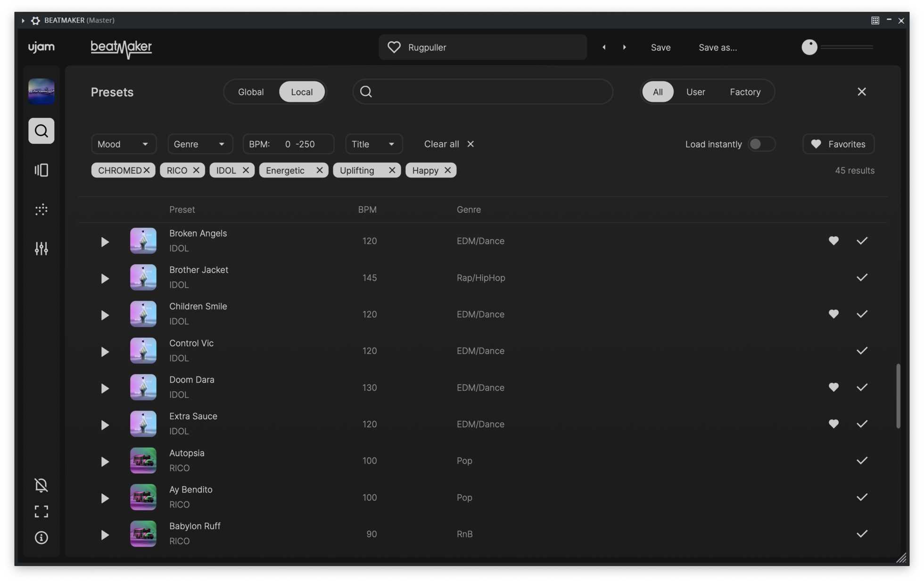This screenshot has height=583, width=924.
Task: Remove the Uplifting filter tag
Action: pos(392,170)
